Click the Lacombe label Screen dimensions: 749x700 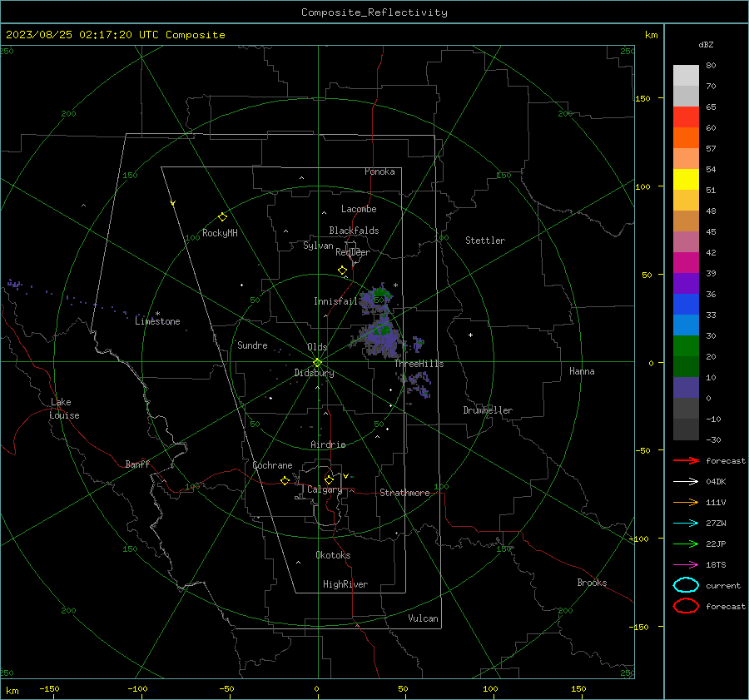click(x=359, y=209)
